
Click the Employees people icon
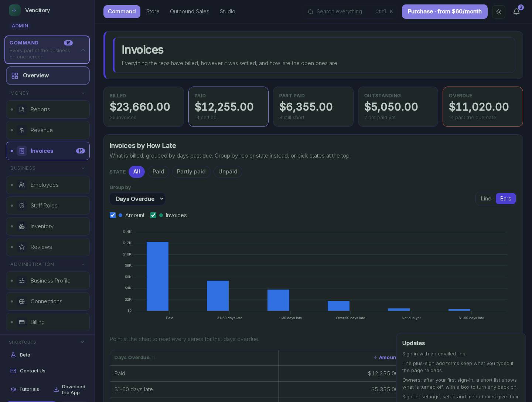[22, 185]
